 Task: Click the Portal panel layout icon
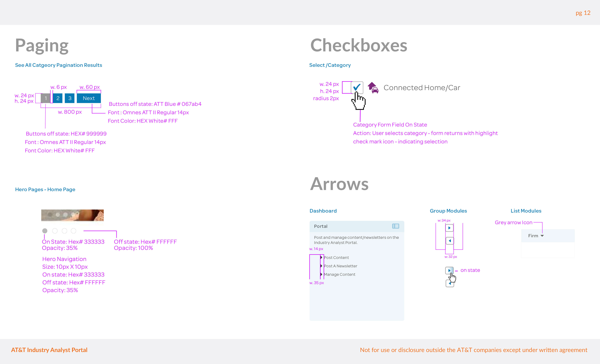point(395,226)
